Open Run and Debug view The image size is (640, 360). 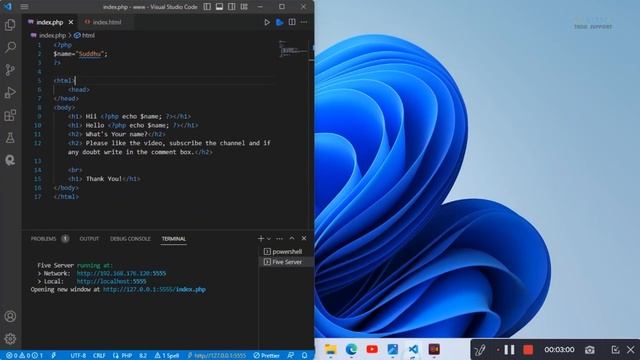coord(10,93)
